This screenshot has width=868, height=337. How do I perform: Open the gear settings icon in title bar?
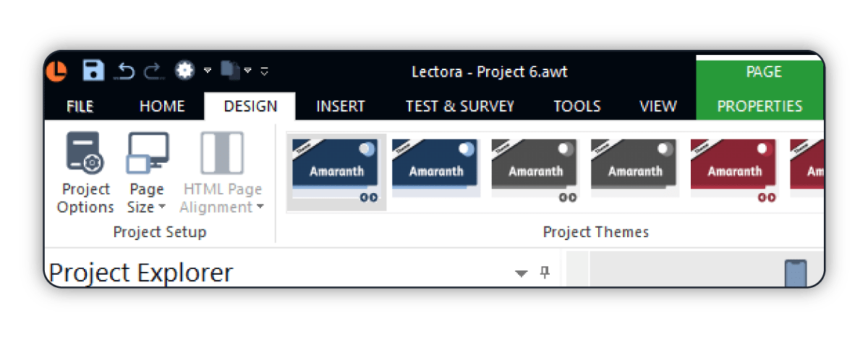(x=185, y=70)
